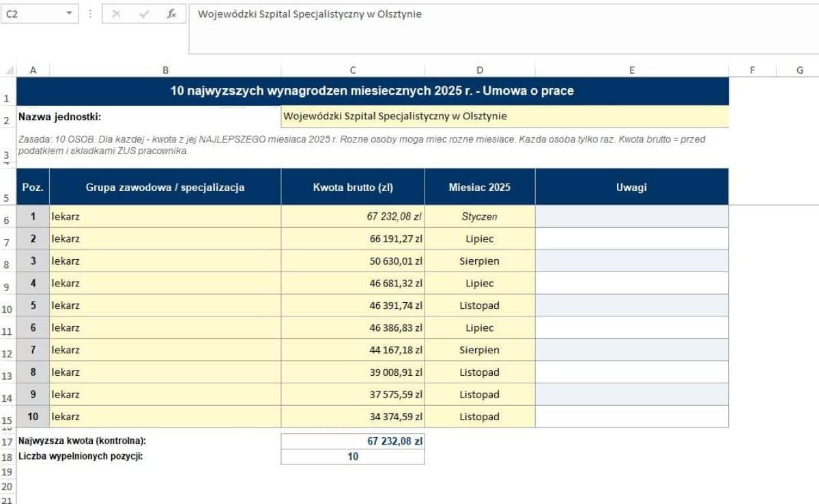Select column C header
Screen dimensions: 819x504
pos(353,70)
